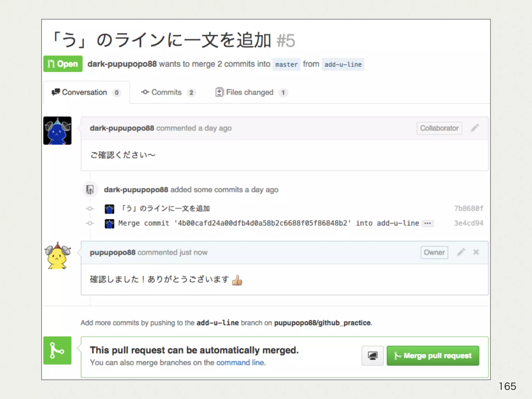
Task: Click the master branch label
Action: [286, 64]
